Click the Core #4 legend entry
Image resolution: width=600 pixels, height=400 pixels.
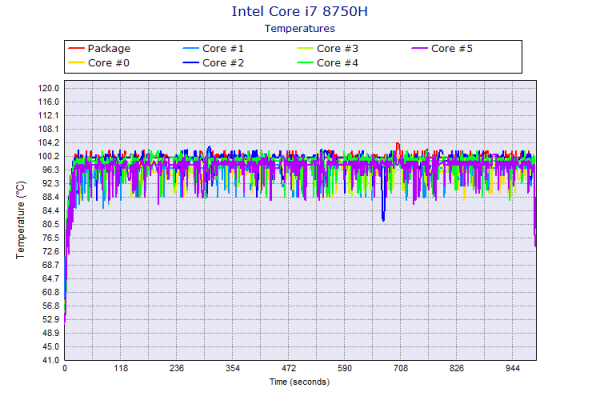pos(328,63)
